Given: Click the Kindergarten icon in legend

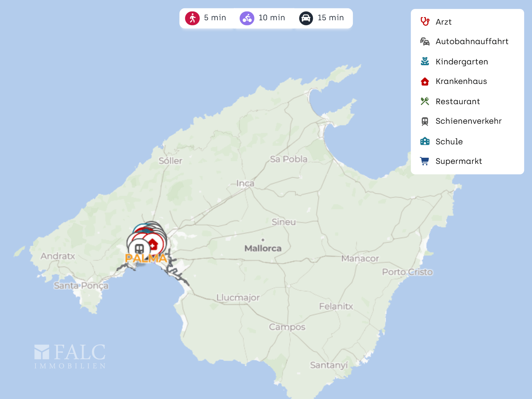Looking at the screenshot, I should click(425, 61).
